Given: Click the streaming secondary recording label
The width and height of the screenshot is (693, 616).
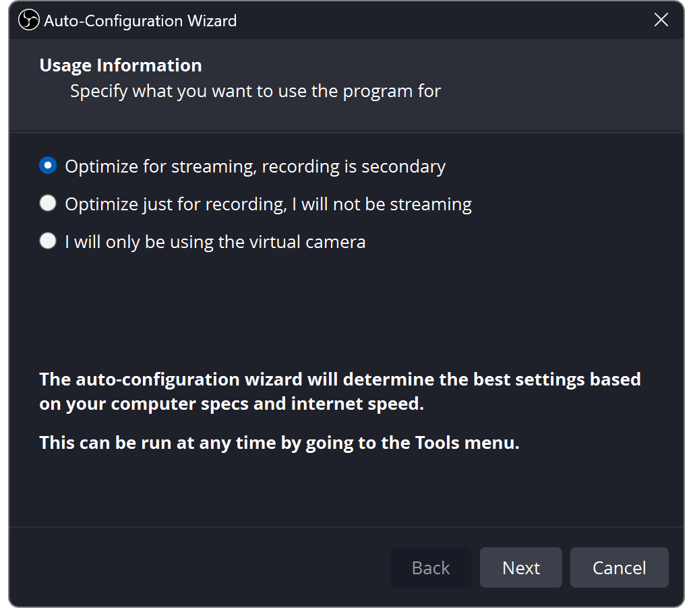Looking at the screenshot, I should click(254, 165).
